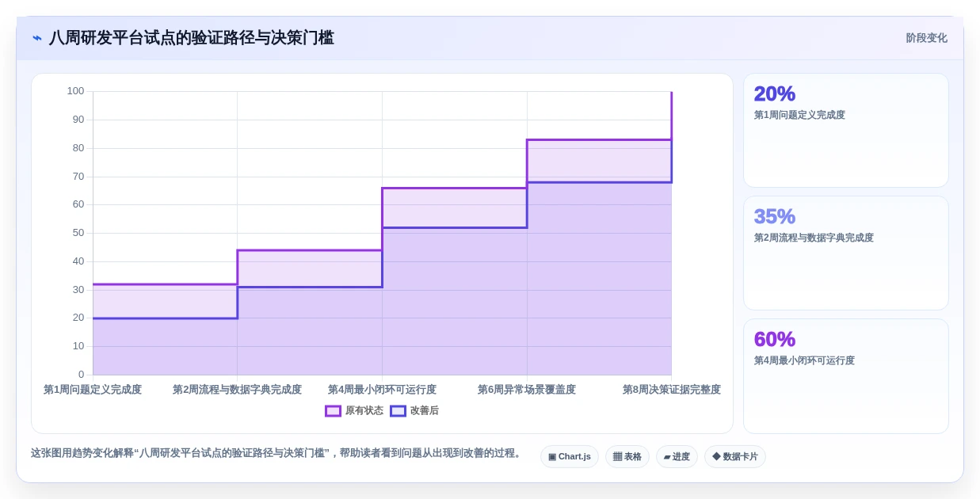Click the 60% figure in third card
The height and width of the screenshot is (499, 980).
tap(775, 339)
